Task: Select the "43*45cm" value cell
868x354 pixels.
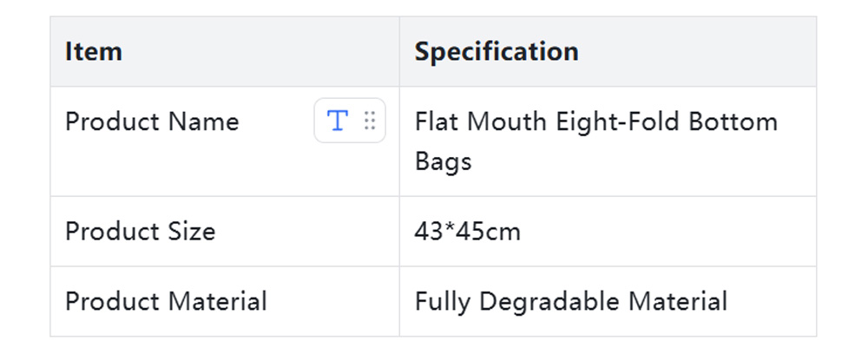Action: pos(468,232)
